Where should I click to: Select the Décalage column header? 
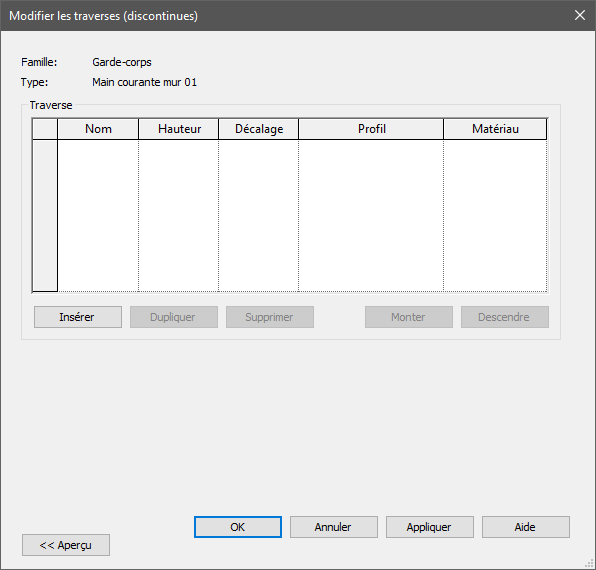258,129
